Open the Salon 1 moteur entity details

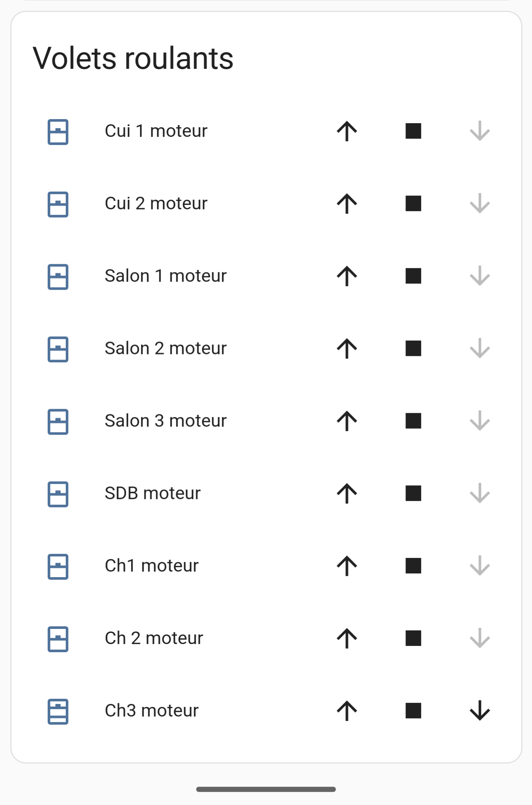165,276
